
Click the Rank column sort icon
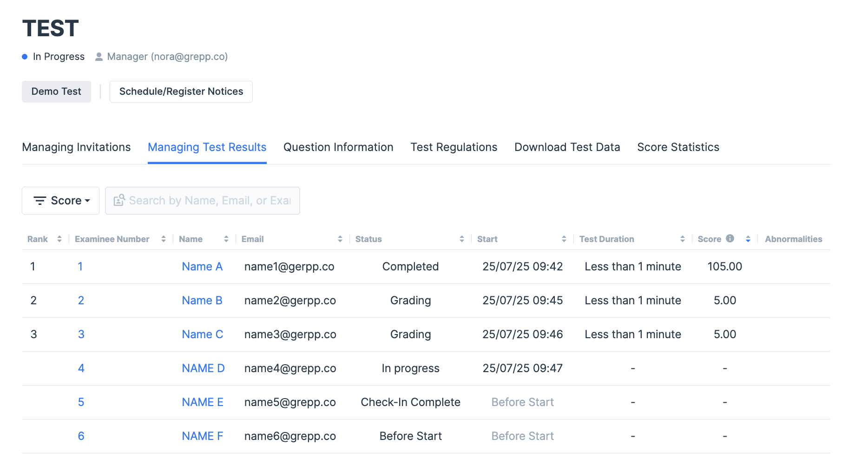(x=59, y=239)
